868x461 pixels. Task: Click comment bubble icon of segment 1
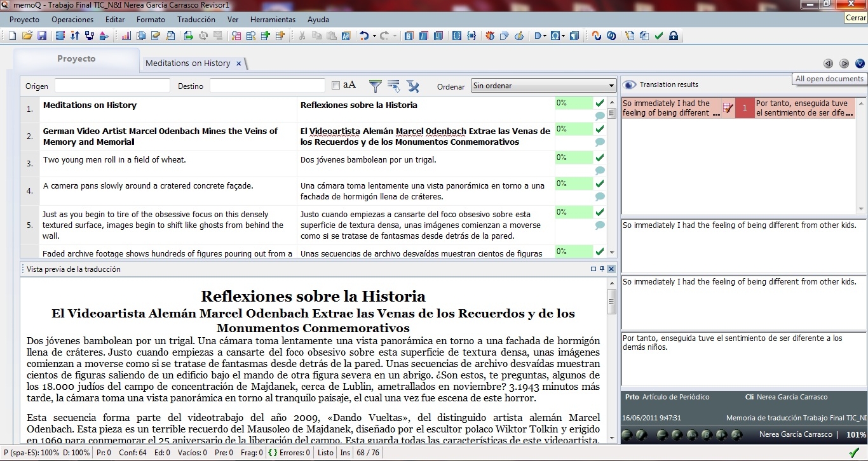point(600,116)
